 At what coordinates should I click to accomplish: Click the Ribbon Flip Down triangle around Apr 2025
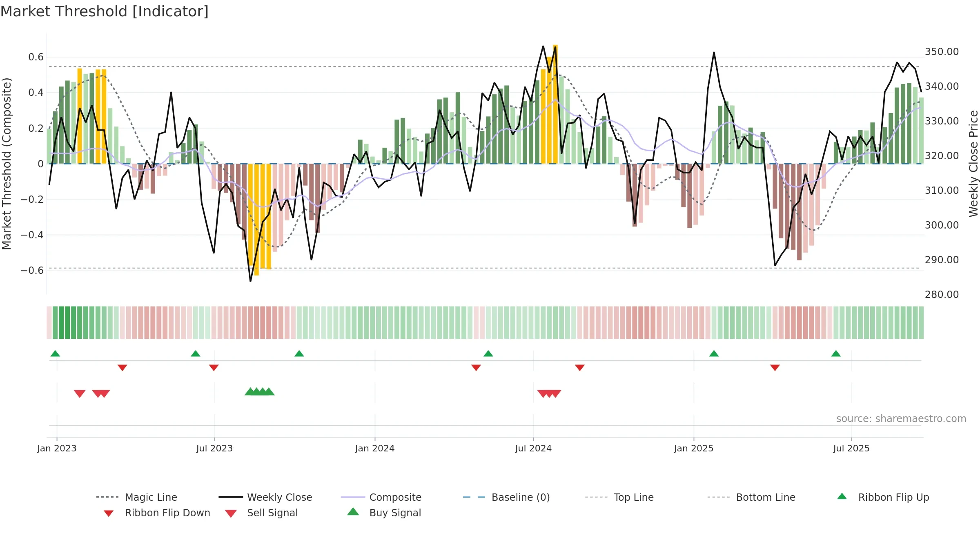[x=775, y=367]
